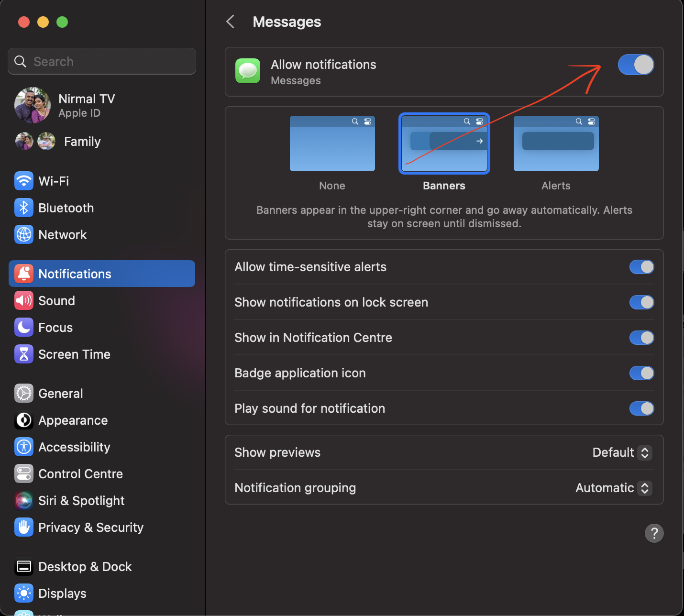Toggle Show notifications on lock screen
The width and height of the screenshot is (684, 616).
[641, 302]
